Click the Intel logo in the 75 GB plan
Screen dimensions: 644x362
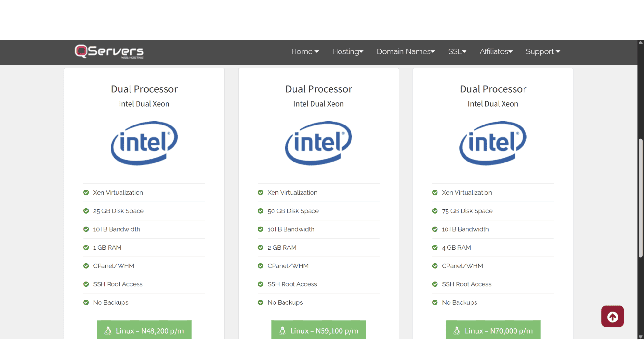coord(493,143)
